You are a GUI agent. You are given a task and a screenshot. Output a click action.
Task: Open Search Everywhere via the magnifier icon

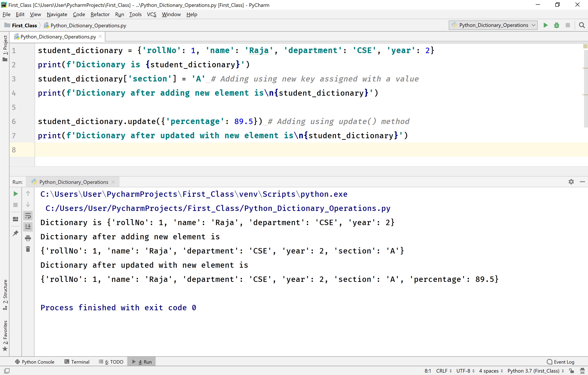582,25
